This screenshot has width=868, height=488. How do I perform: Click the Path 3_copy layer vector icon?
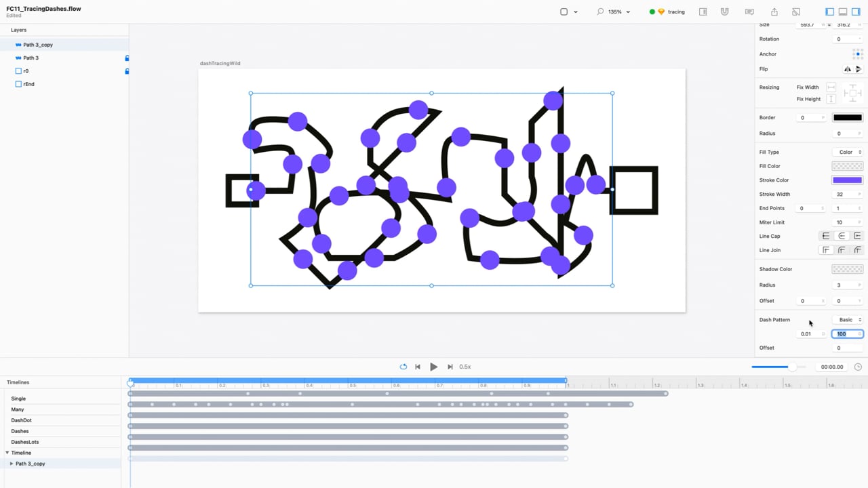18,45
